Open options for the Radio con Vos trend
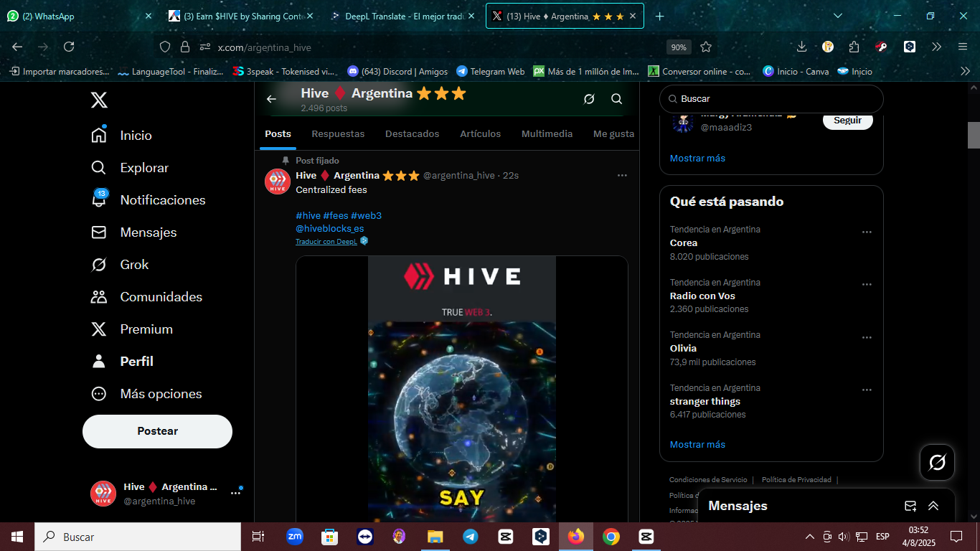This screenshot has width=980, height=551. [x=867, y=284]
